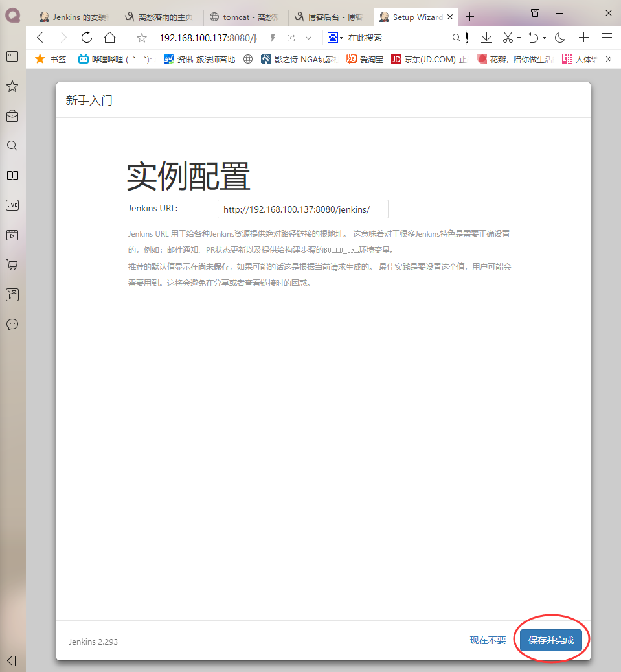Open the shopping cart sidebar icon
This screenshot has width=621, height=672.
click(12, 265)
